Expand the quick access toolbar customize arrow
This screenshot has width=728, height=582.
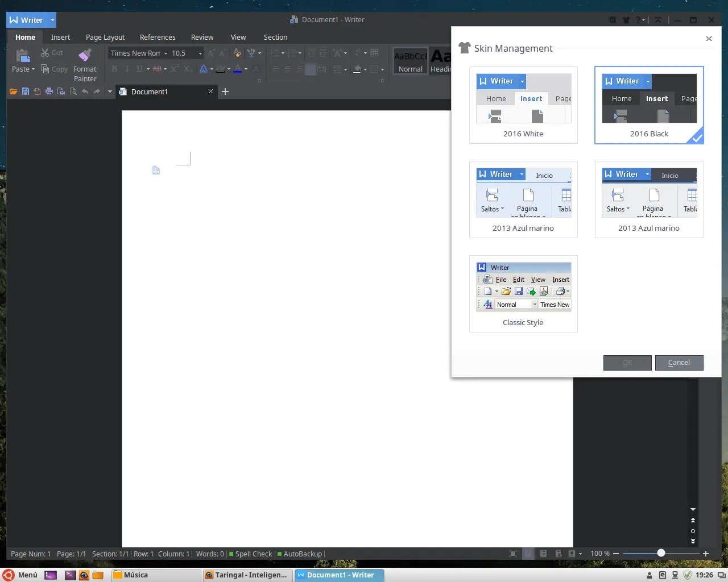tap(110, 92)
